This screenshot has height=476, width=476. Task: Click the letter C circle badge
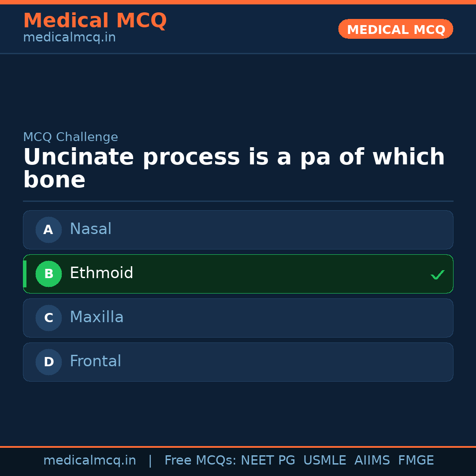pyautogui.click(x=48, y=318)
